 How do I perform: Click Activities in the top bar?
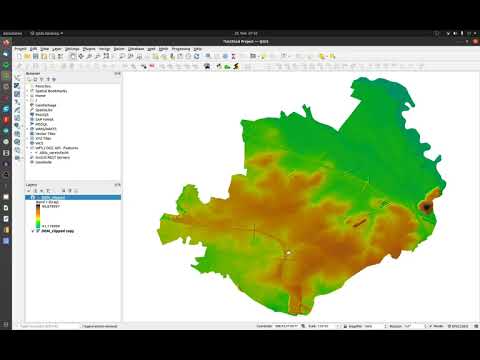(12, 33)
